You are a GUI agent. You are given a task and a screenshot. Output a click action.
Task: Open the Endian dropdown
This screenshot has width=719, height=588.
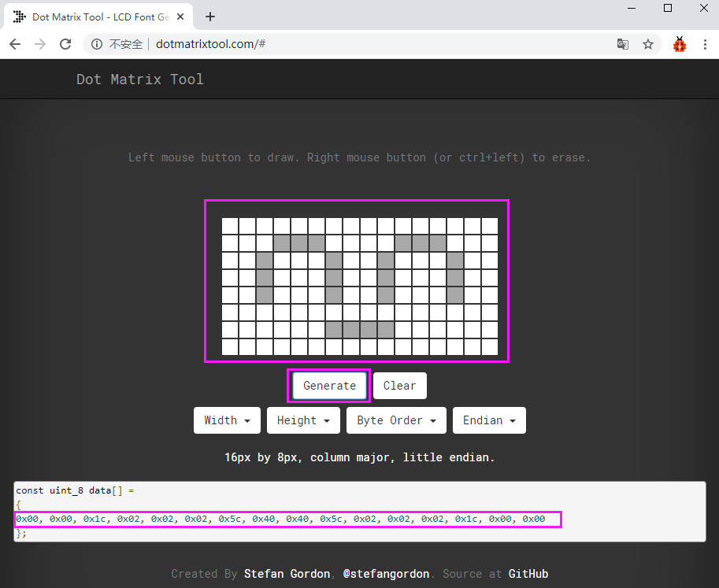pyautogui.click(x=489, y=420)
